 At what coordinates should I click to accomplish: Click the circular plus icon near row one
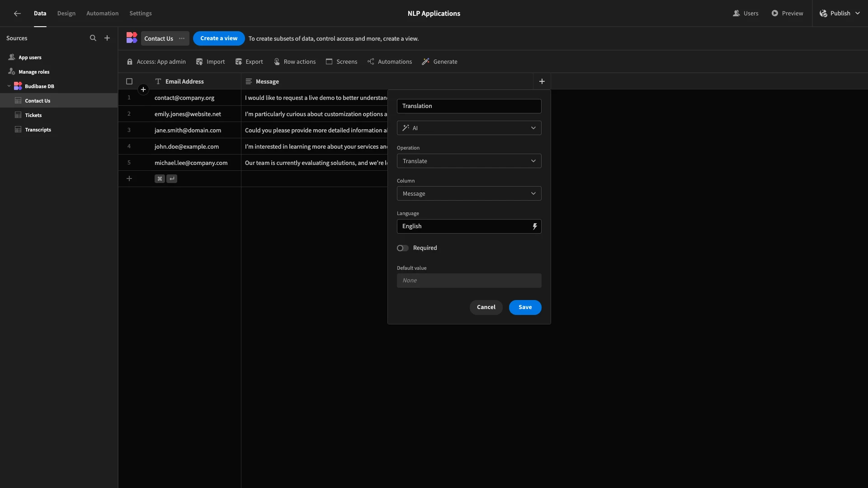(x=143, y=89)
